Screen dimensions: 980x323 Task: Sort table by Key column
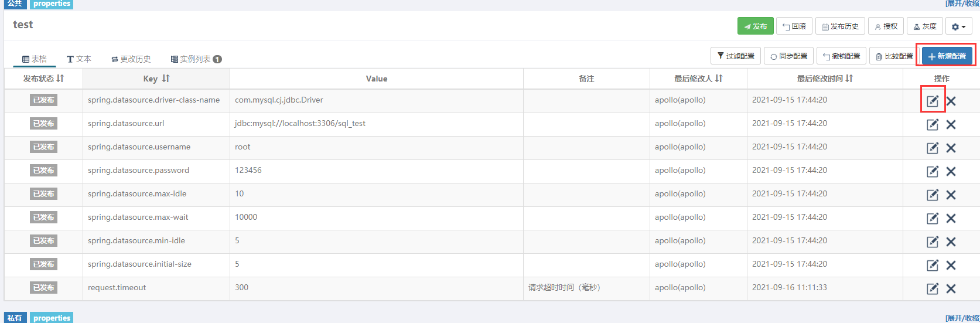166,79
